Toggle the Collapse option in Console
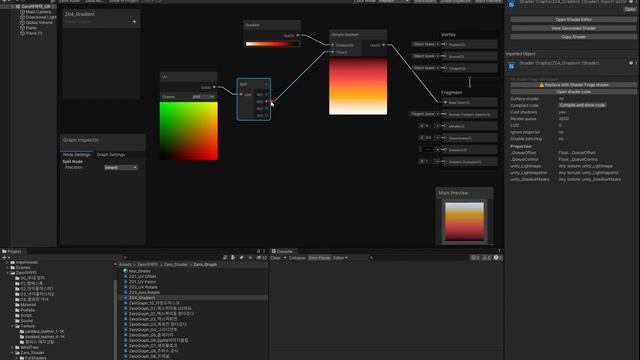The height and width of the screenshot is (360, 640). 297,258
